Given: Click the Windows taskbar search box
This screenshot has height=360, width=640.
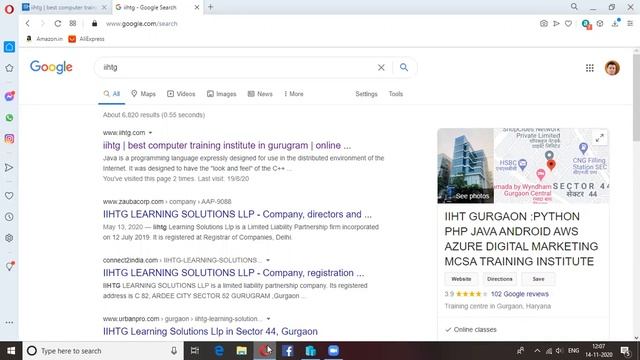Looking at the screenshot, I should [x=102, y=351].
